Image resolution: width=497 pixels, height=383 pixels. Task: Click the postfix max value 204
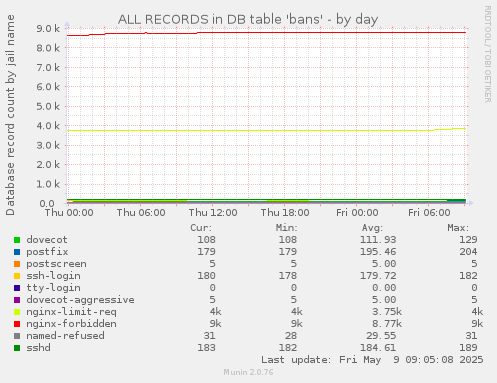coord(468,252)
